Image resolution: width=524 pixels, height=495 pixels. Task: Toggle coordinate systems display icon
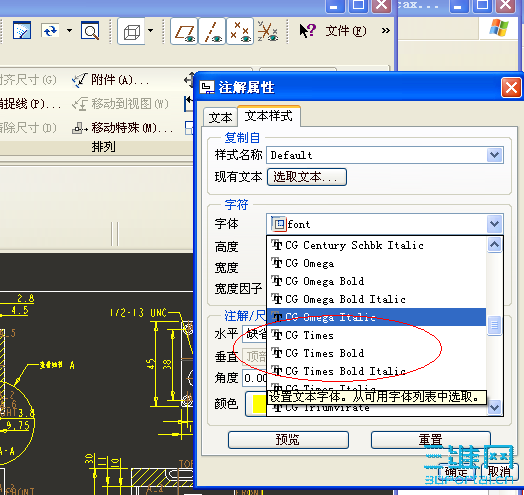pyautogui.click(x=268, y=31)
